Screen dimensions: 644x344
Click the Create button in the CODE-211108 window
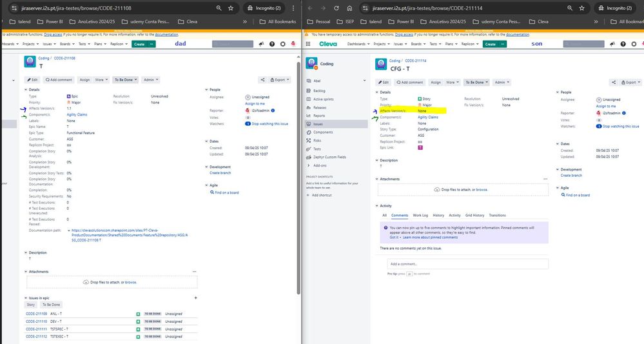point(140,44)
